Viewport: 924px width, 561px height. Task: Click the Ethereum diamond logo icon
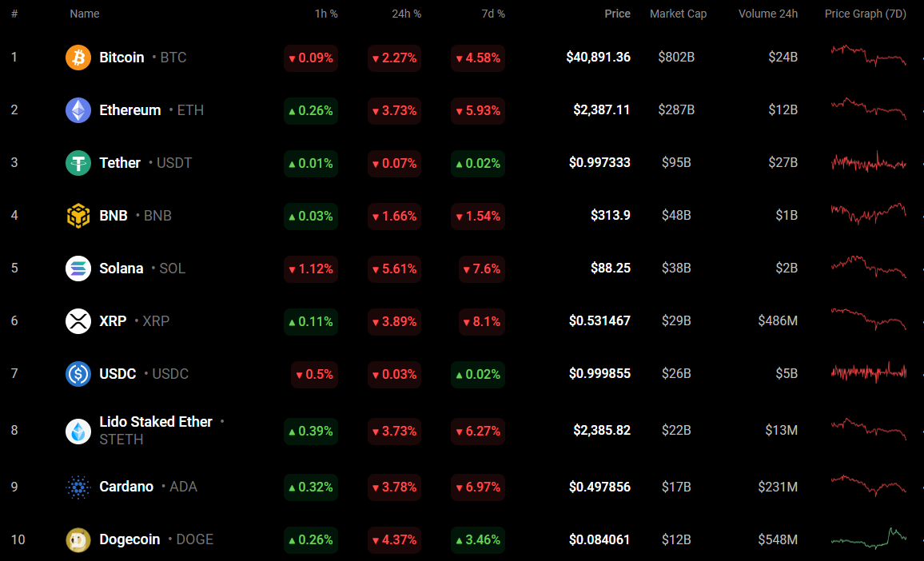point(78,110)
